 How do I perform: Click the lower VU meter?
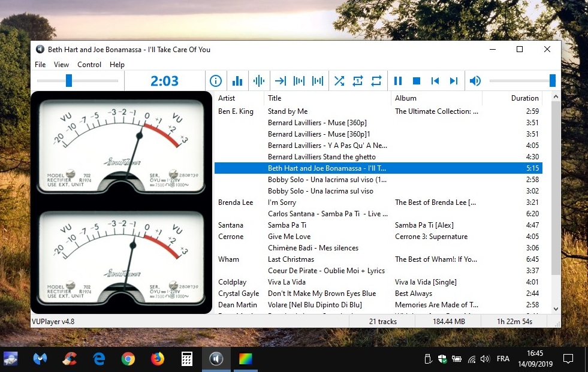(121, 258)
